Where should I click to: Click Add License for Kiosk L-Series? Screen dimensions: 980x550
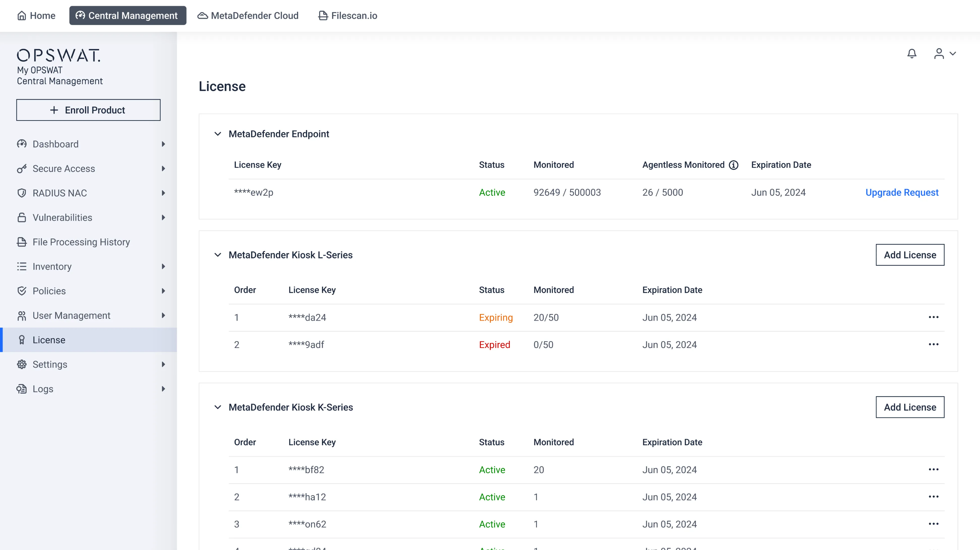pos(910,255)
